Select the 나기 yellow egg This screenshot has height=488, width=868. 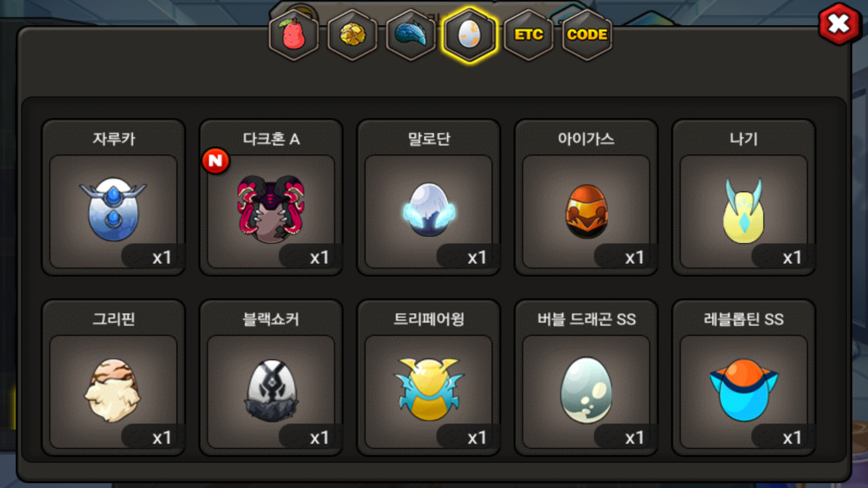click(744, 211)
